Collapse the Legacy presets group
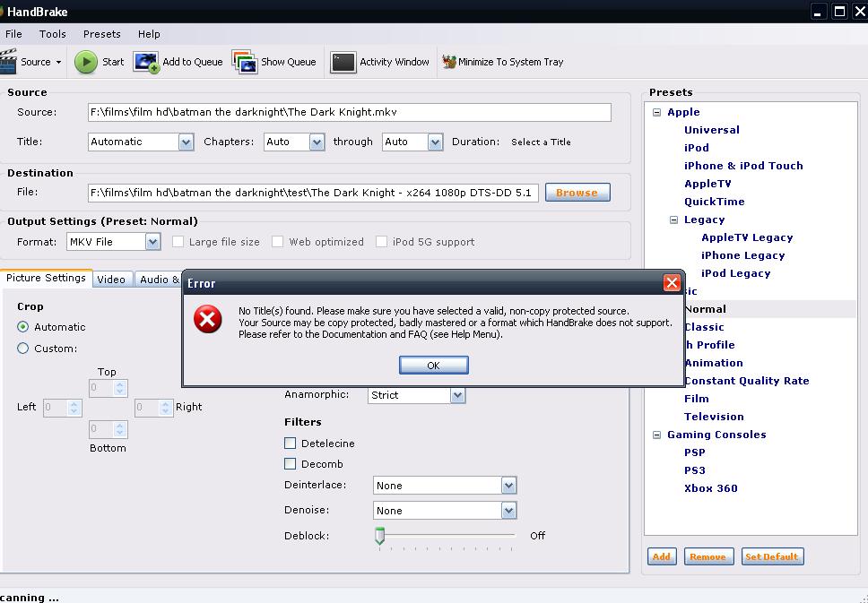The width and height of the screenshot is (868, 603). (673, 220)
